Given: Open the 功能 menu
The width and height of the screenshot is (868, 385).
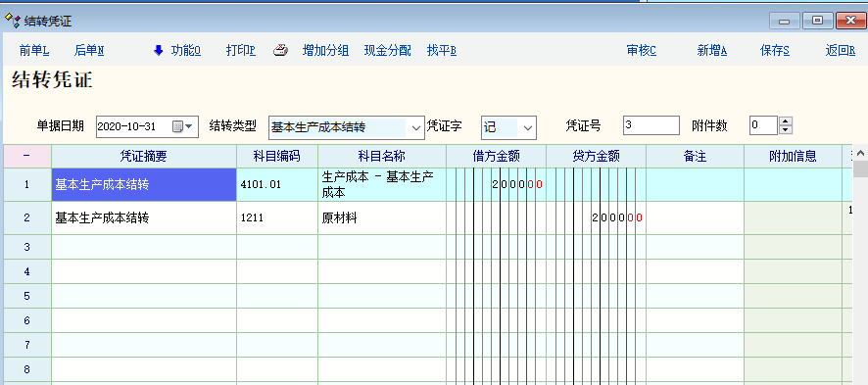Looking at the screenshot, I should [185, 51].
